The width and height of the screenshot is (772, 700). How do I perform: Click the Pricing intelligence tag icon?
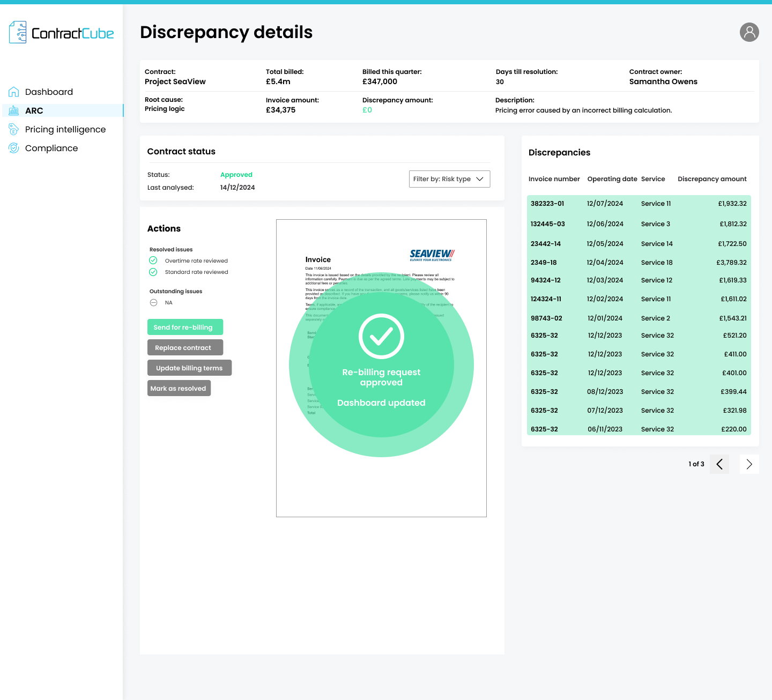(x=14, y=129)
